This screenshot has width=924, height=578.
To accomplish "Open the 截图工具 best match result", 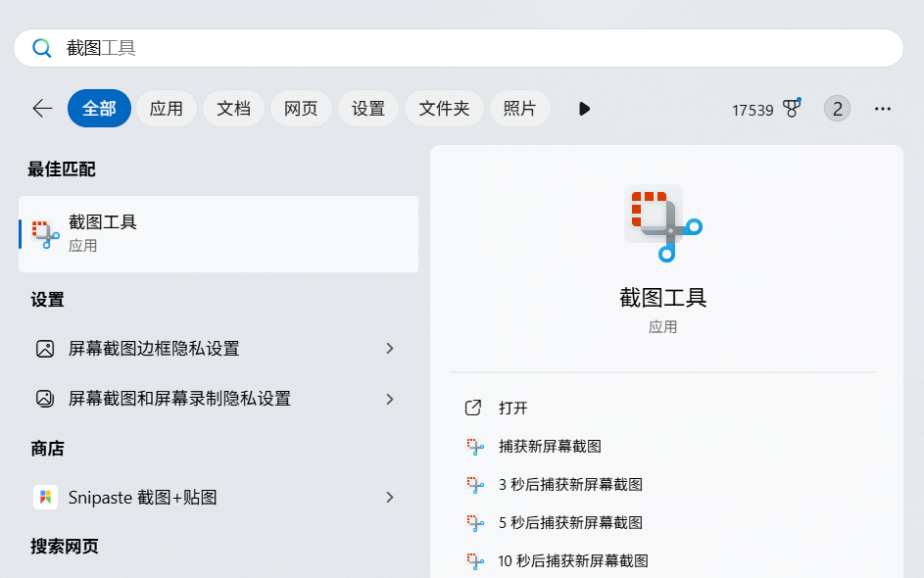I will [219, 234].
